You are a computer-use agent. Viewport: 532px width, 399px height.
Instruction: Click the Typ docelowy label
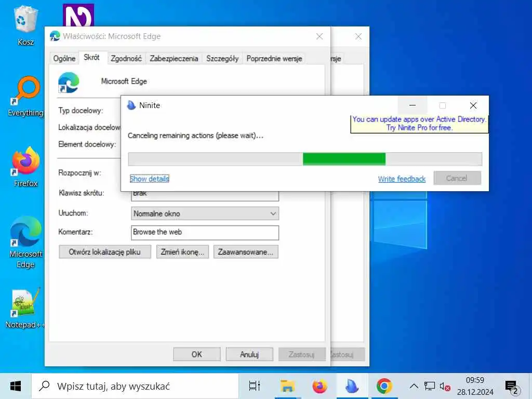81,111
